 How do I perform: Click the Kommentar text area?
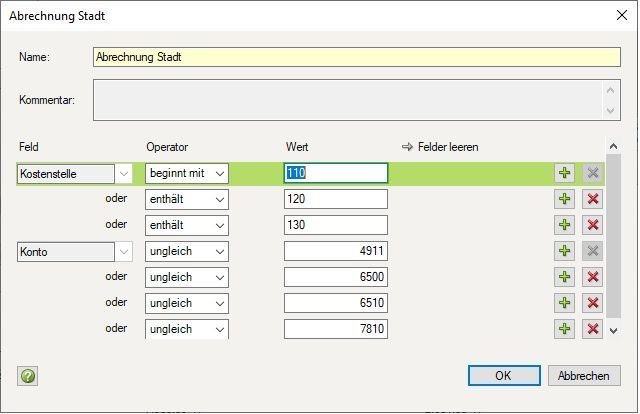(x=347, y=99)
